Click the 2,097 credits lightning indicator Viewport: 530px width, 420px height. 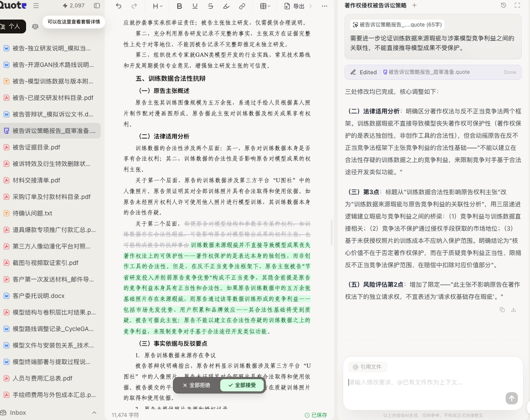[73, 6]
